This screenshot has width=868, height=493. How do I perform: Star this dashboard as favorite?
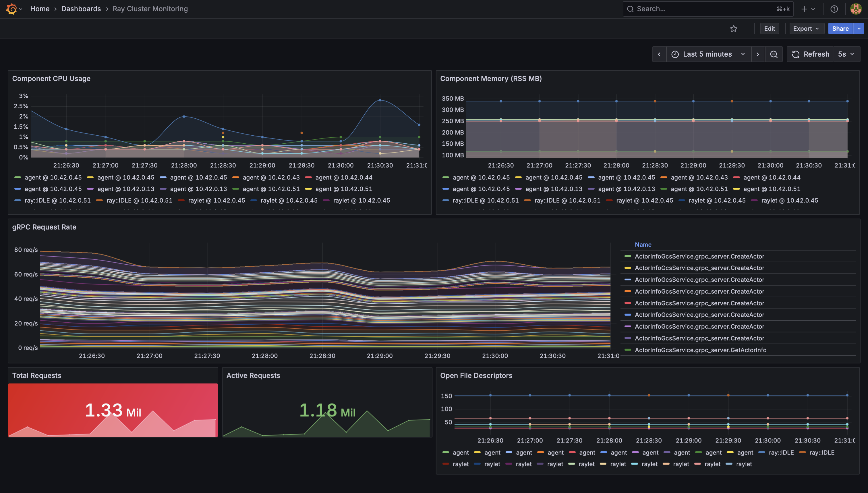point(733,29)
